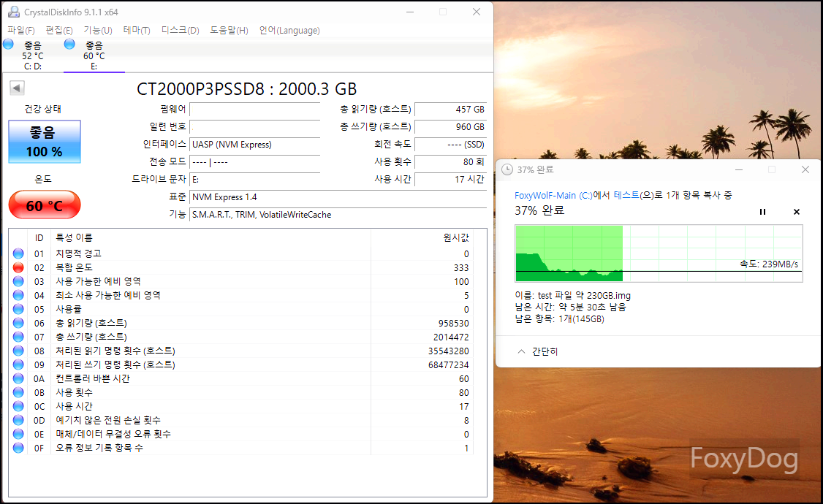Click the 전송 모드 field

click(254, 162)
